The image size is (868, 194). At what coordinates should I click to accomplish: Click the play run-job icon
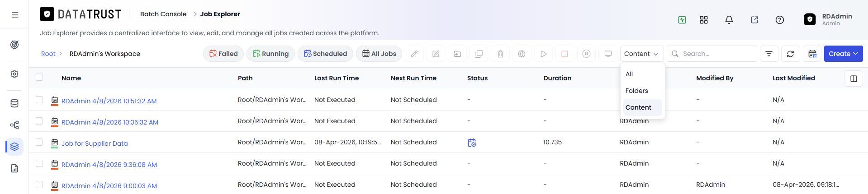click(x=543, y=54)
